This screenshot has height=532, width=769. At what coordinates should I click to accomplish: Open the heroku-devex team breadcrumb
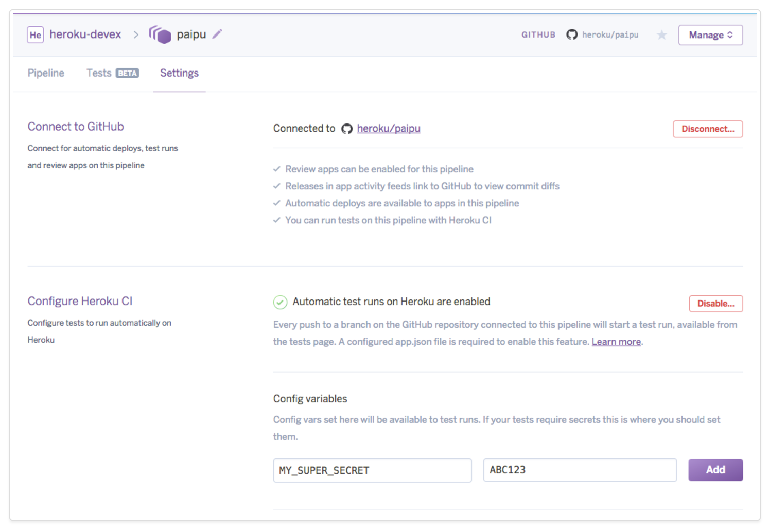[85, 34]
